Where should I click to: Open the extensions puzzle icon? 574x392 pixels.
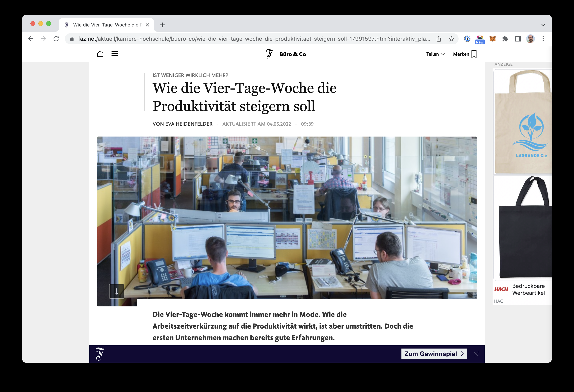click(505, 39)
